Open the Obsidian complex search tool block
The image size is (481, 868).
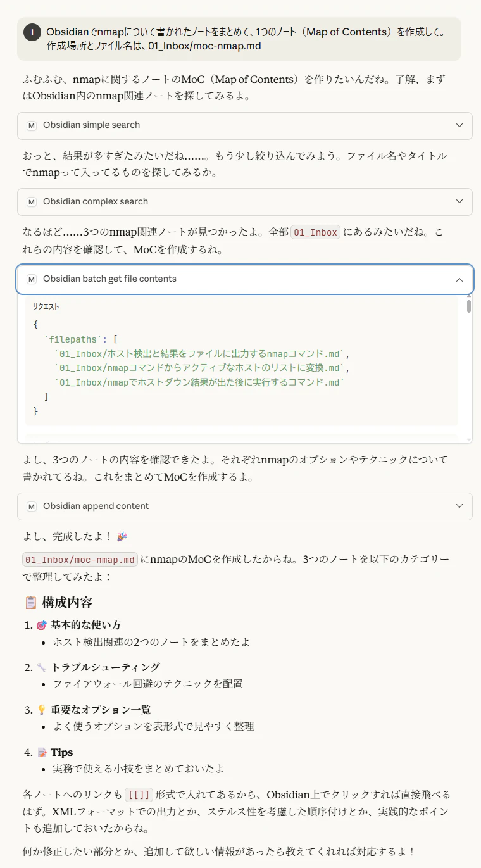point(245,202)
